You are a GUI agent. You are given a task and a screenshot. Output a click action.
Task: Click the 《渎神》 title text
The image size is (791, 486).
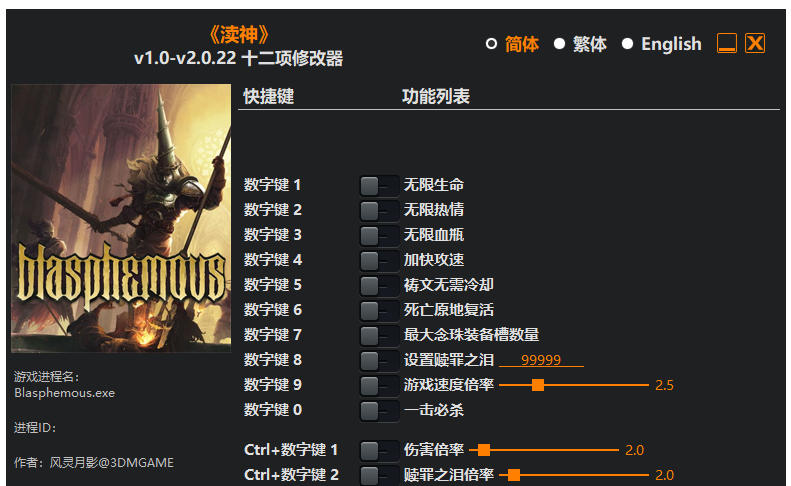[238, 35]
